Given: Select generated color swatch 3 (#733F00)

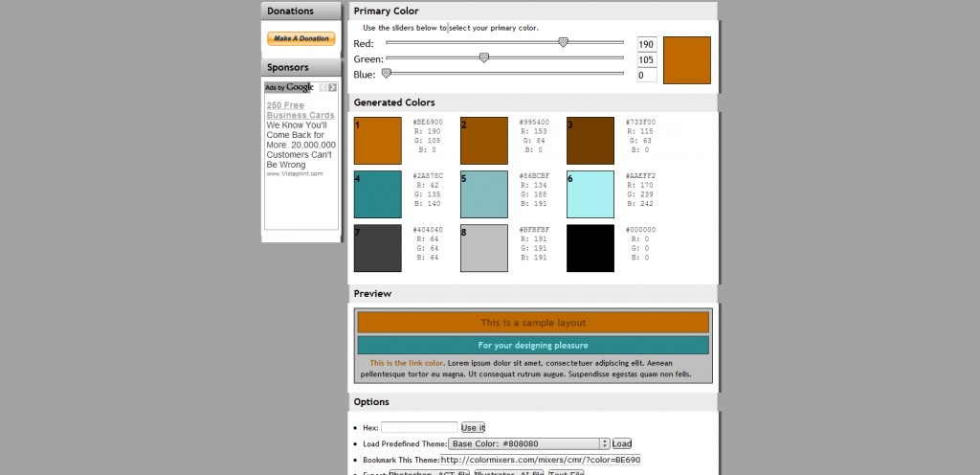Looking at the screenshot, I should pyautogui.click(x=590, y=141).
